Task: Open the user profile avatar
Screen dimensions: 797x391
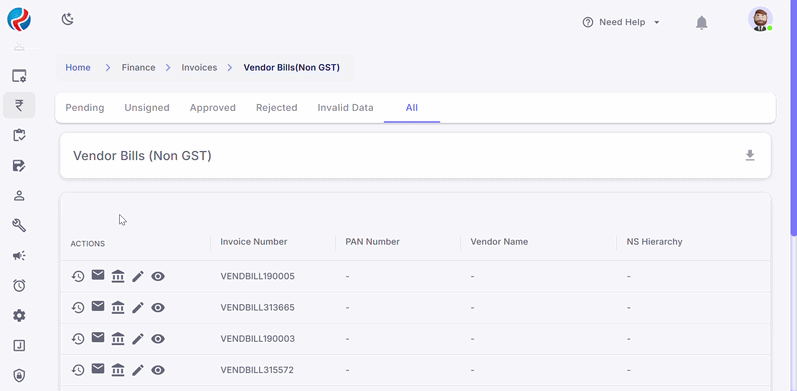Action: [x=760, y=19]
